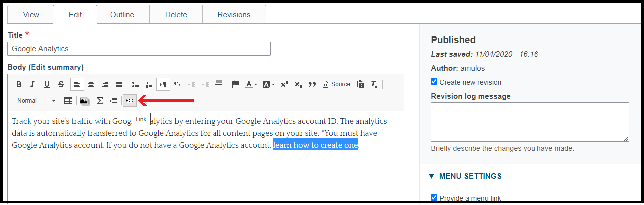Insert a bulleted list
The width and height of the screenshot is (644, 205).
click(135, 84)
